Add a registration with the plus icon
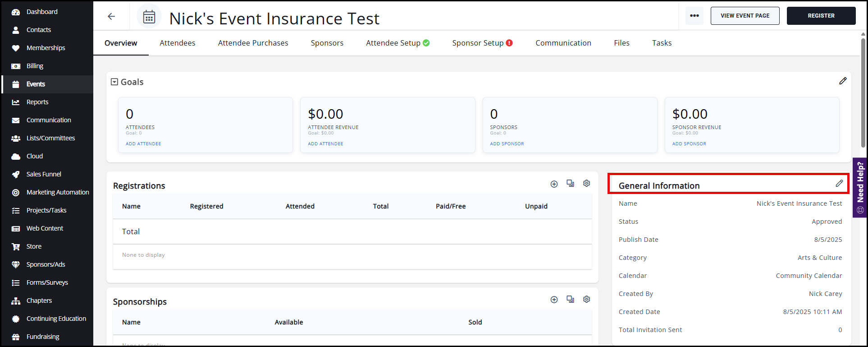The image size is (868, 347). point(554,184)
